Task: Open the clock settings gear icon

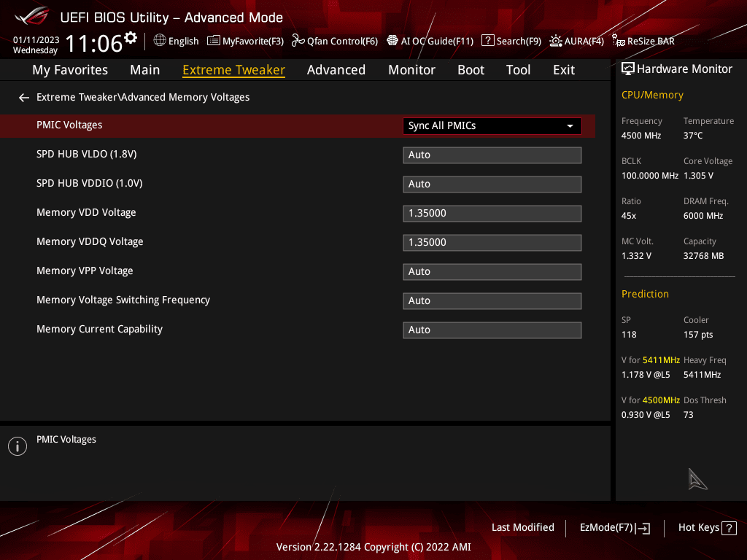Action: coord(131,37)
